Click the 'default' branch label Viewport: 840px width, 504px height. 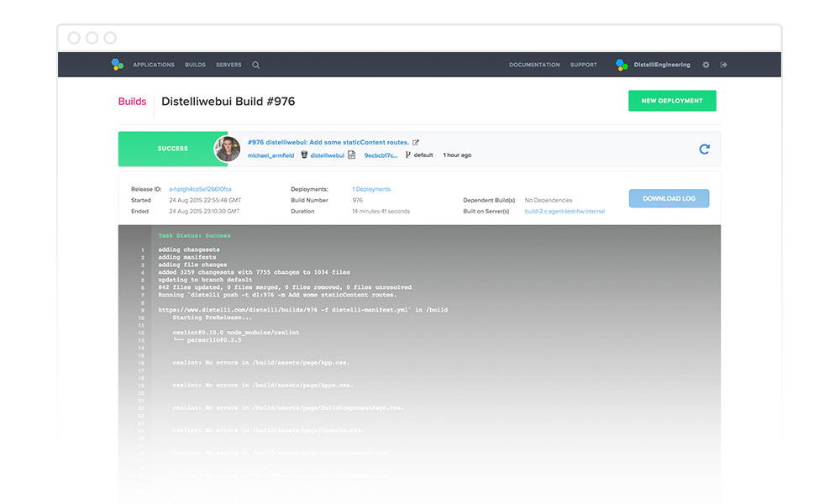(423, 155)
